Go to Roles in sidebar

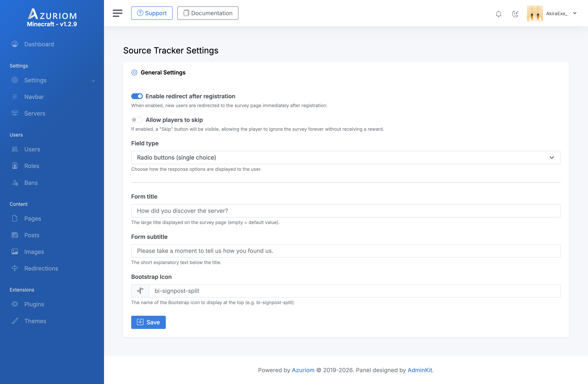32,166
